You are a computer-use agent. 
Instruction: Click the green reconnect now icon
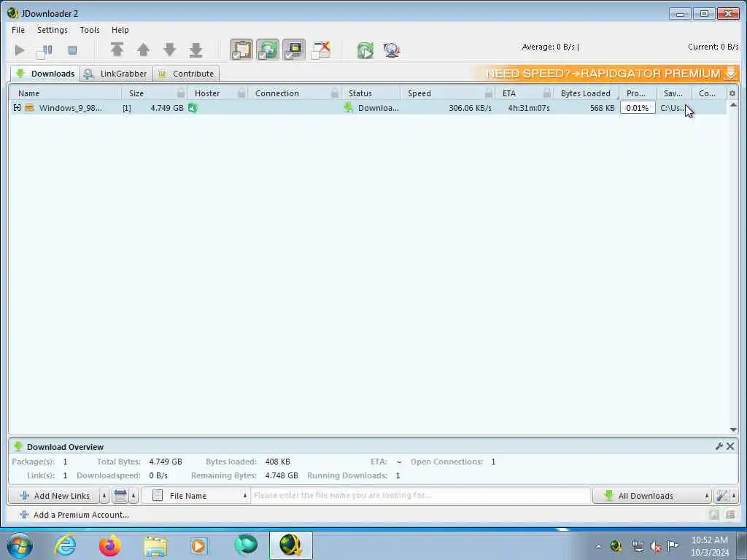[366, 50]
